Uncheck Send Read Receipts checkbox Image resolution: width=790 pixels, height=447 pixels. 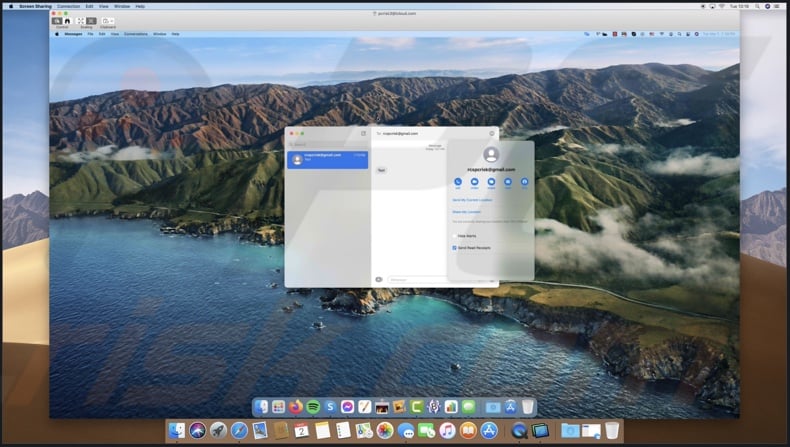coord(454,248)
